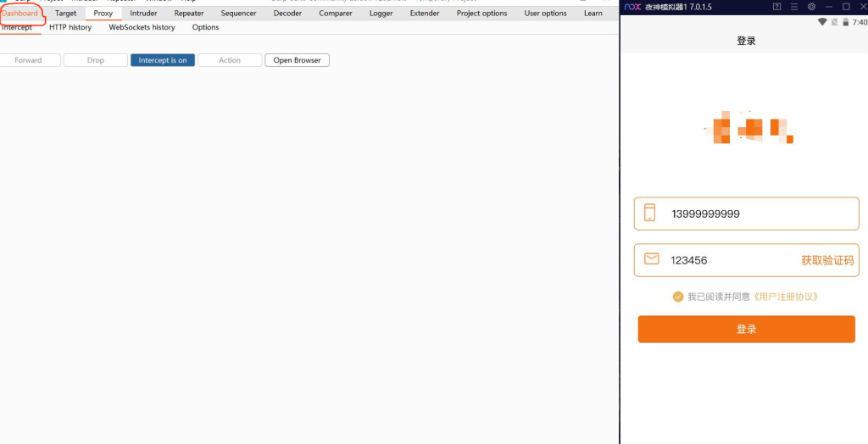Tap the no-SIM signal icon in emulator
Viewport: 868px width, 444px height.
pos(834,22)
